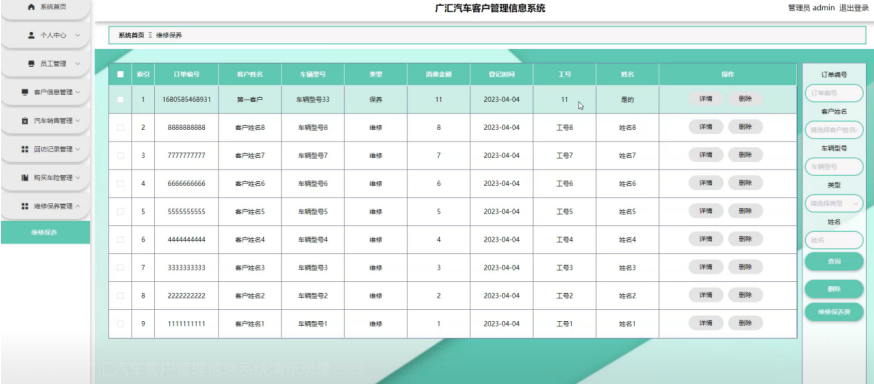
Task: Click the 系统首页 breadcrumb link
Action: 131,35
